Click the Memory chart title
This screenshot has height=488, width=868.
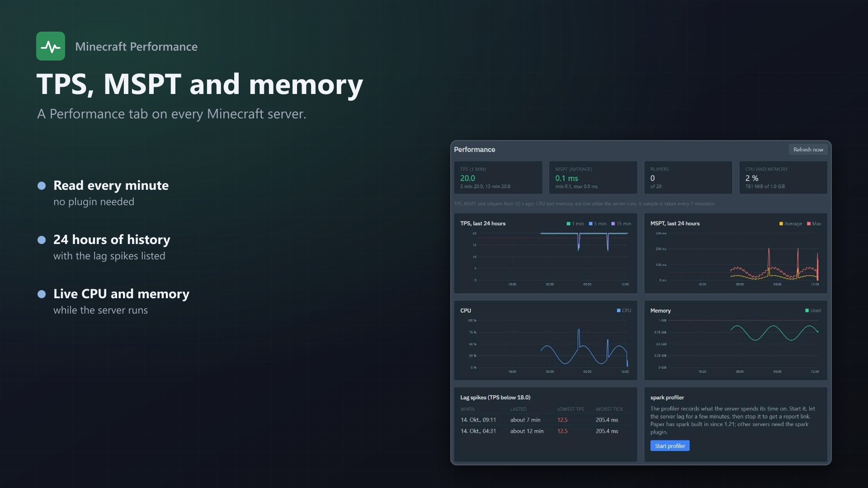pyautogui.click(x=660, y=311)
